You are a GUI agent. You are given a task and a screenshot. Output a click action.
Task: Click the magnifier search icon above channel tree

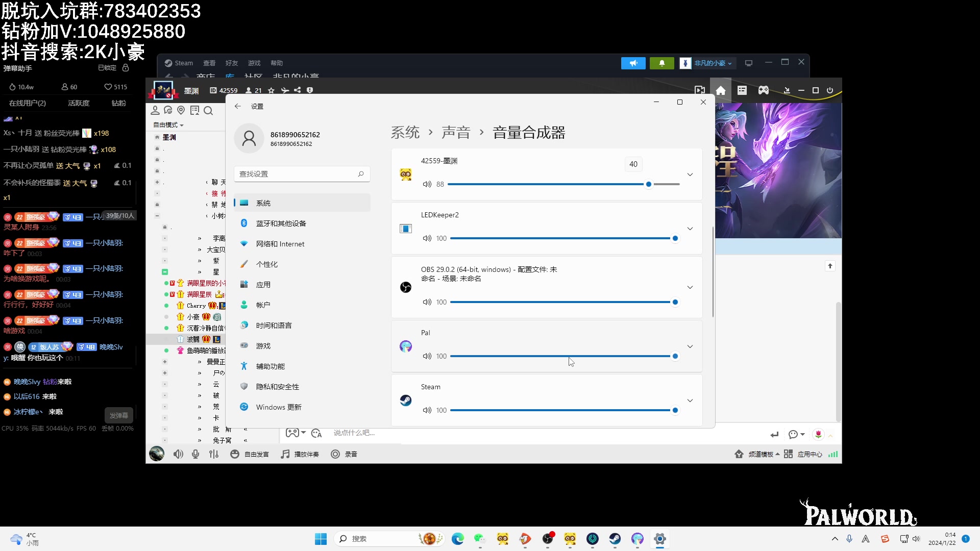point(208,111)
